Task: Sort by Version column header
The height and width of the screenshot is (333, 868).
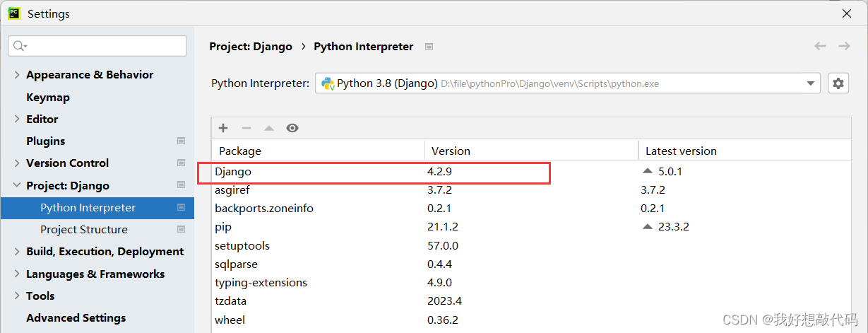Action: pyautogui.click(x=532, y=151)
